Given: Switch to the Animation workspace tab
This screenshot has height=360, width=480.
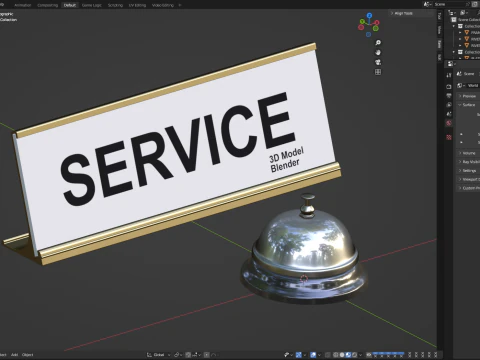Looking at the screenshot, I should 23,5.
